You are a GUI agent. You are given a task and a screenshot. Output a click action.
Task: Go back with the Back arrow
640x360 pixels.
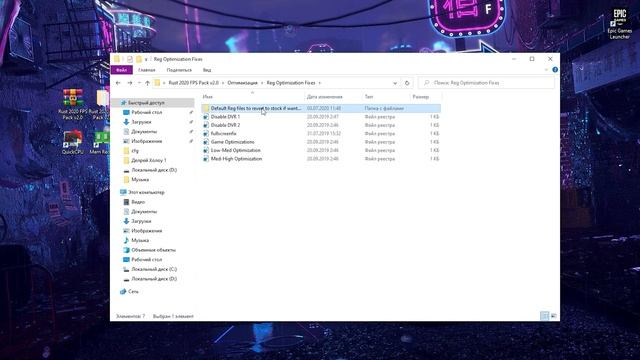pos(118,83)
